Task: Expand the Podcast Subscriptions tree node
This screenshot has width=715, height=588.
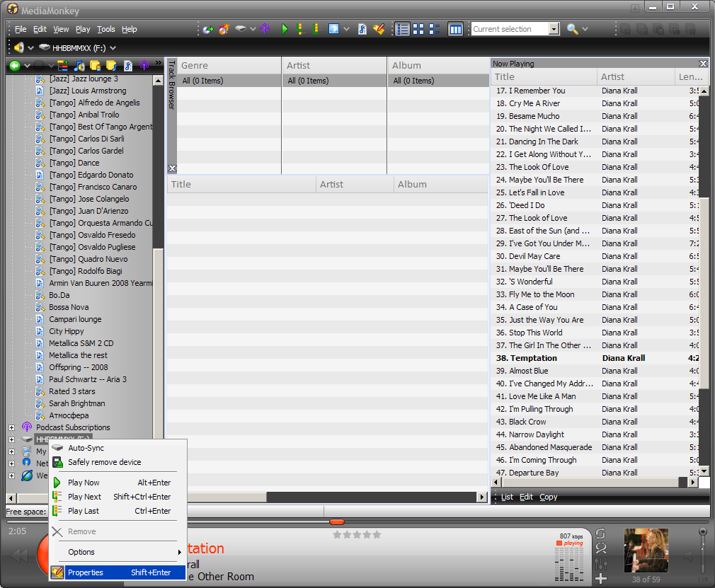Action: coord(11,427)
